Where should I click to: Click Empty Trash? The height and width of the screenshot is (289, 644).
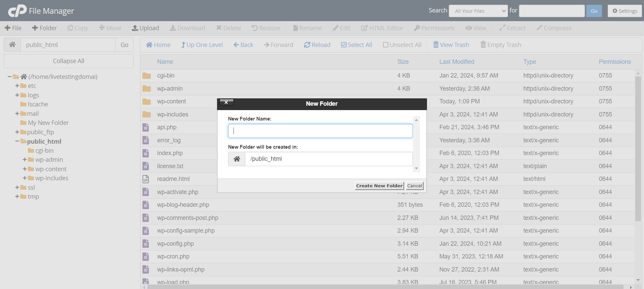click(x=501, y=45)
